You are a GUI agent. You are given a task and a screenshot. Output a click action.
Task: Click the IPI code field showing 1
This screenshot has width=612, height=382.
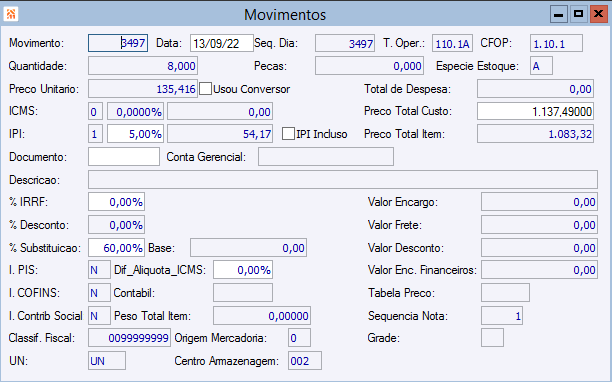tap(95, 133)
